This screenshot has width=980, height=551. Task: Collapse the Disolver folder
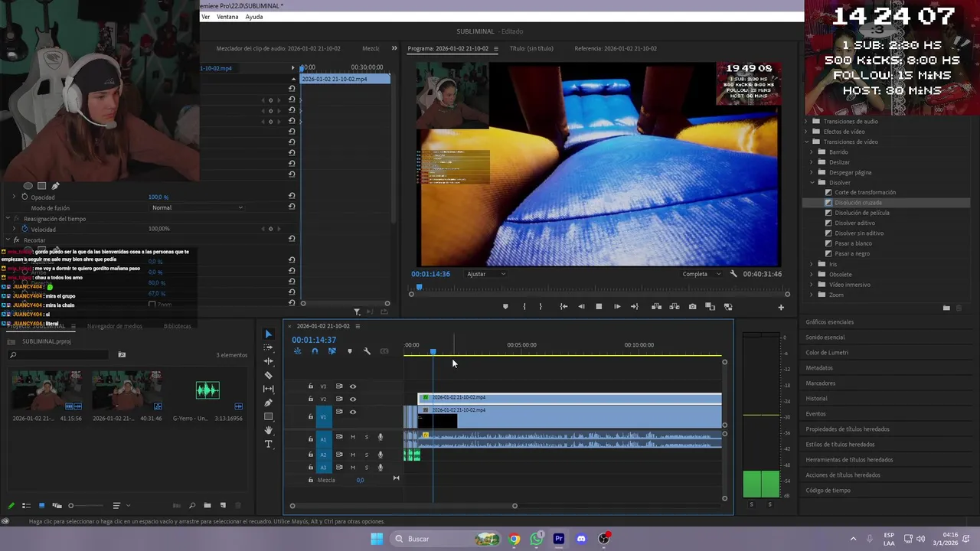pyautogui.click(x=812, y=183)
